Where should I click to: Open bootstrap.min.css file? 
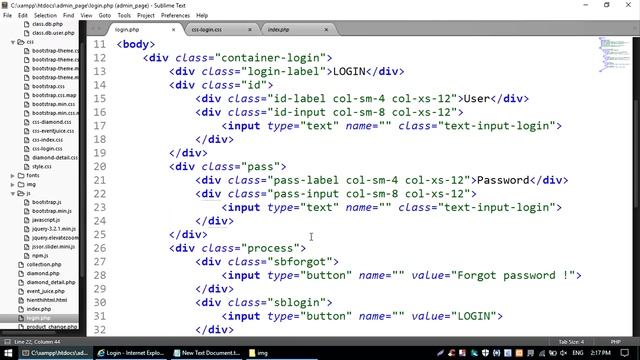[53, 104]
